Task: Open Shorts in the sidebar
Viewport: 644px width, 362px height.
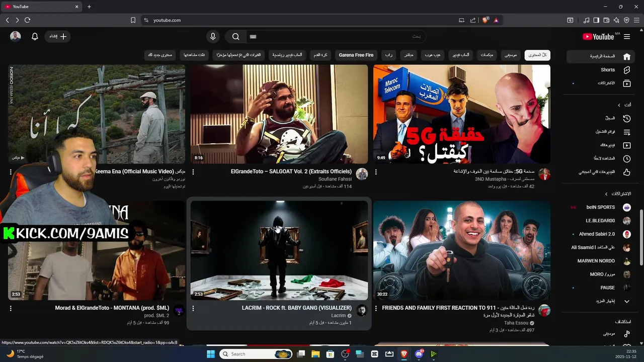Action: (x=600, y=70)
